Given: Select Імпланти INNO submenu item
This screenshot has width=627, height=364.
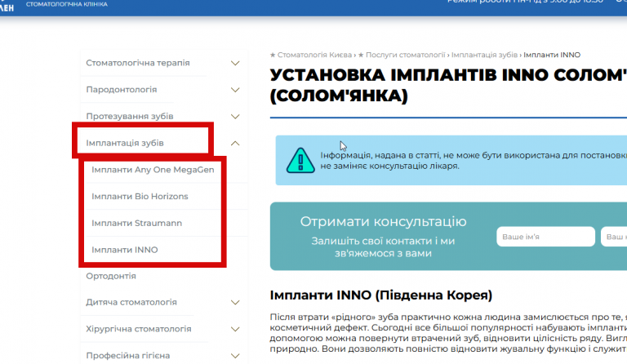Looking at the screenshot, I should coord(124,250).
